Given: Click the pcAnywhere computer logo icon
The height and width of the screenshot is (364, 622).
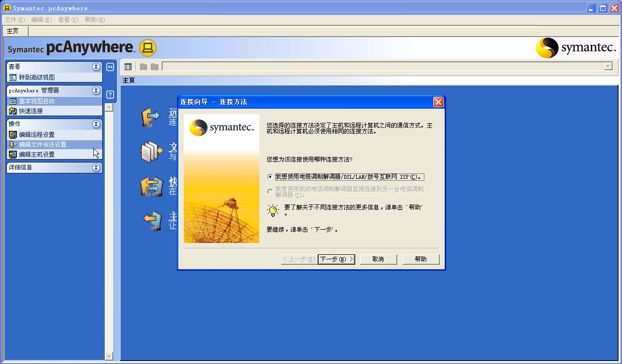Looking at the screenshot, I should click(x=148, y=48).
